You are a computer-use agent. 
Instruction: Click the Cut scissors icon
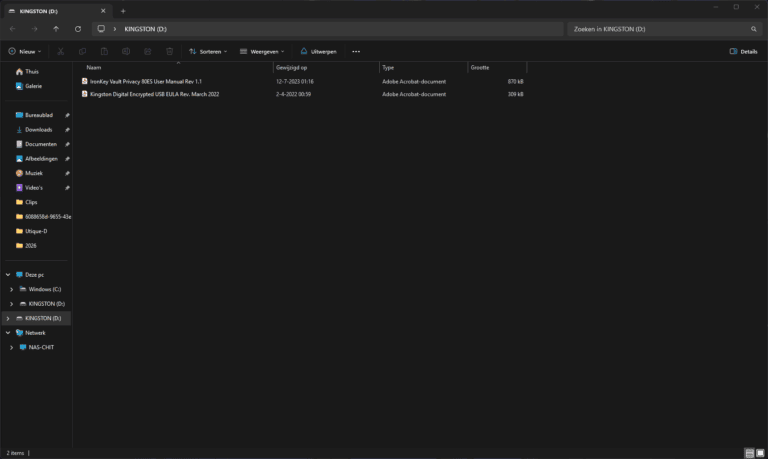point(60,51)
